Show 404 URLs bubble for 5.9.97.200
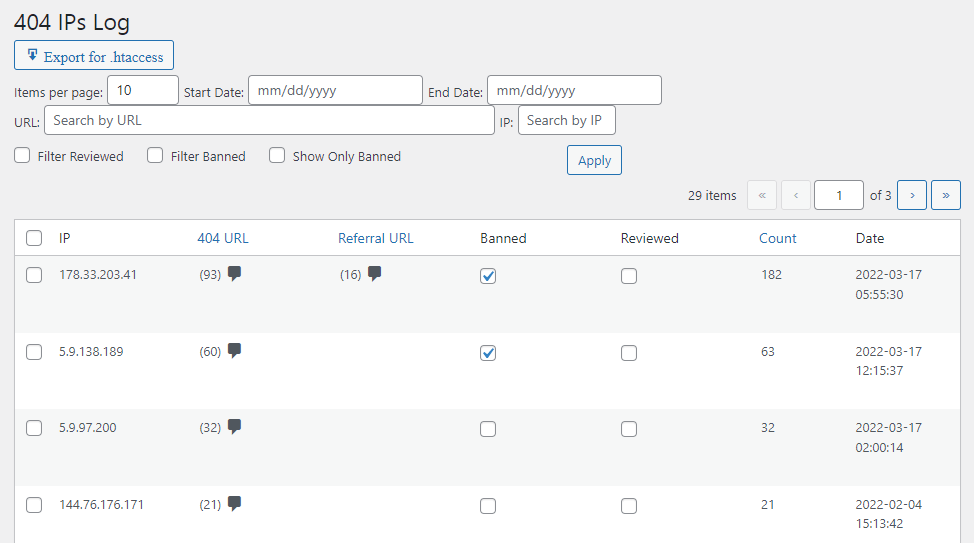 click(234, 427)
